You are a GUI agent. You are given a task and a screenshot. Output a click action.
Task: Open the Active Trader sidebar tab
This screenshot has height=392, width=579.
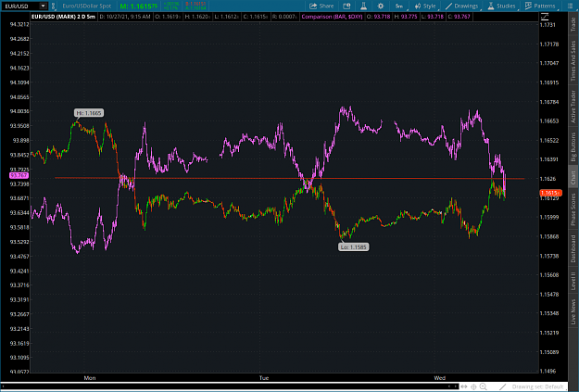pyautogui.click(x=573, y=107)
